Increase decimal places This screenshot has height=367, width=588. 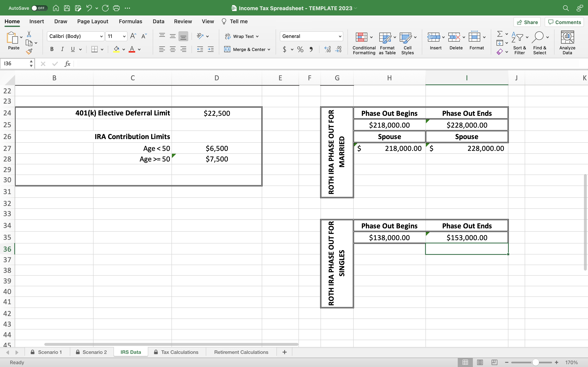(x=327, y=49)
